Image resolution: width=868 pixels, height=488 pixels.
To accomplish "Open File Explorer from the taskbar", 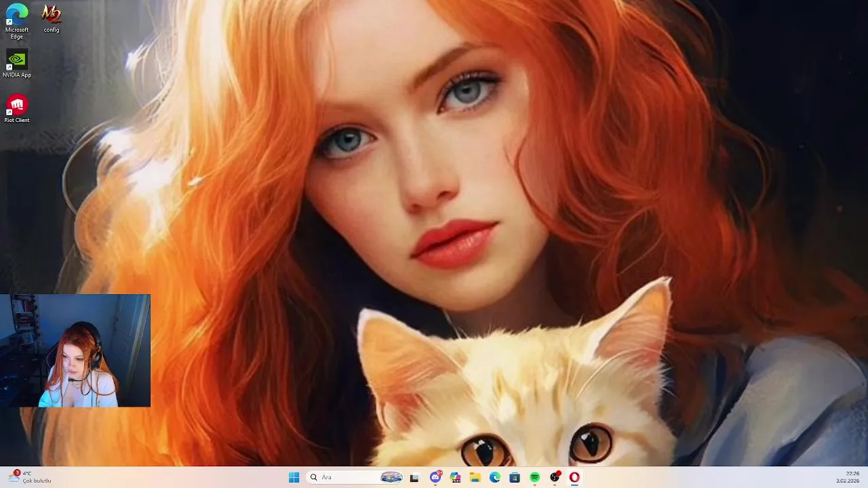I will [x=475, y=477].
